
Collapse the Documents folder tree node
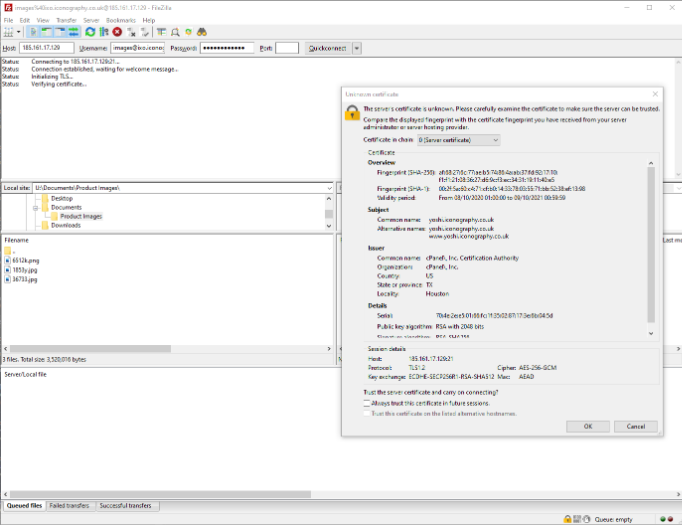point(35,207)
